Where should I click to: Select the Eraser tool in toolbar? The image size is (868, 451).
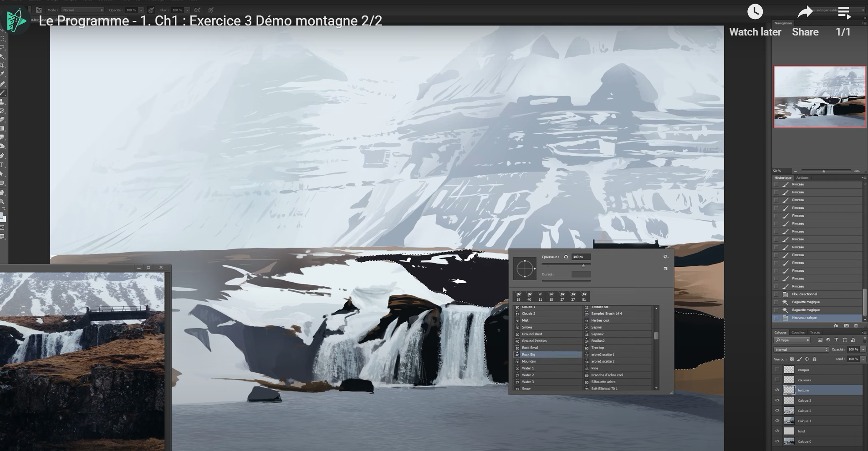(x=2, y=120)
